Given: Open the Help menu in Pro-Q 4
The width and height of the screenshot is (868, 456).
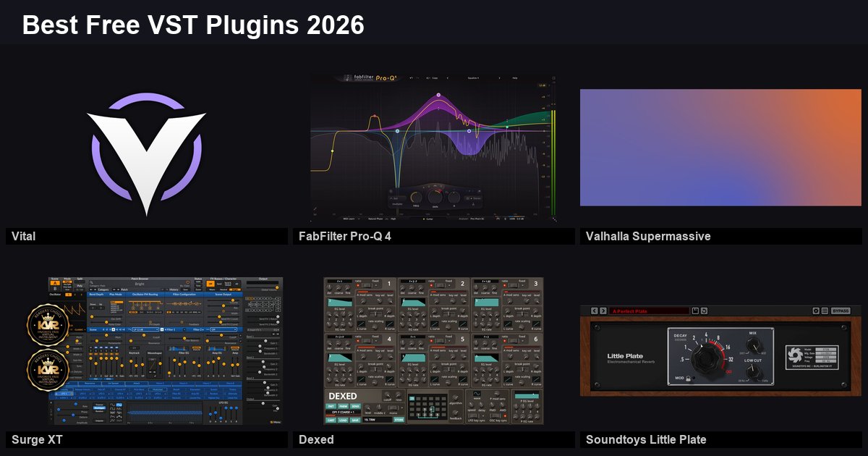Looking at the screenshot, I should (515, 78).
